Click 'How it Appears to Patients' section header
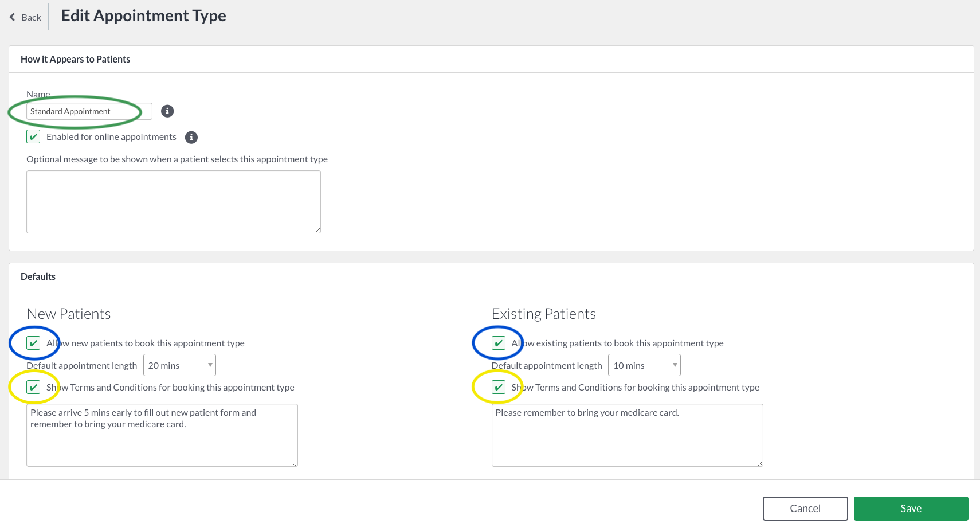 [75, 59]
